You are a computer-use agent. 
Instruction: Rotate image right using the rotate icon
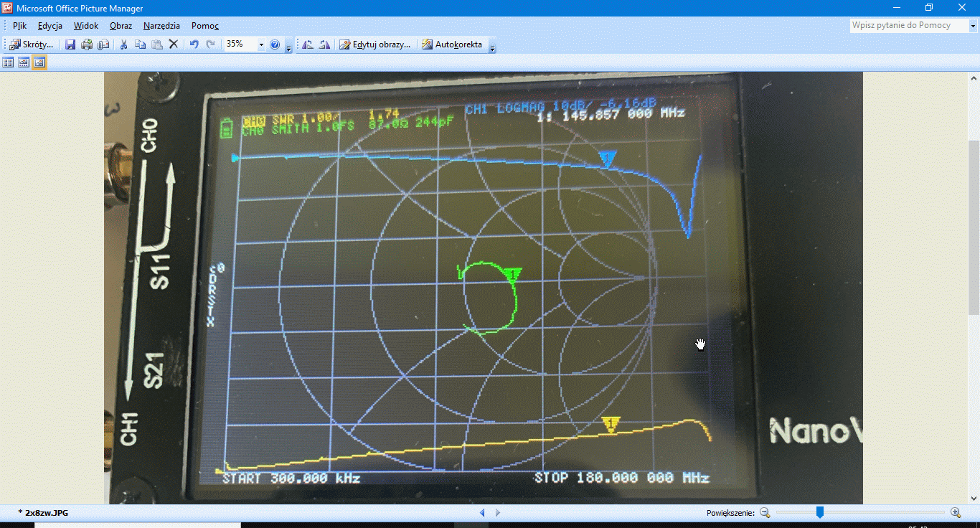coord(324,44)
